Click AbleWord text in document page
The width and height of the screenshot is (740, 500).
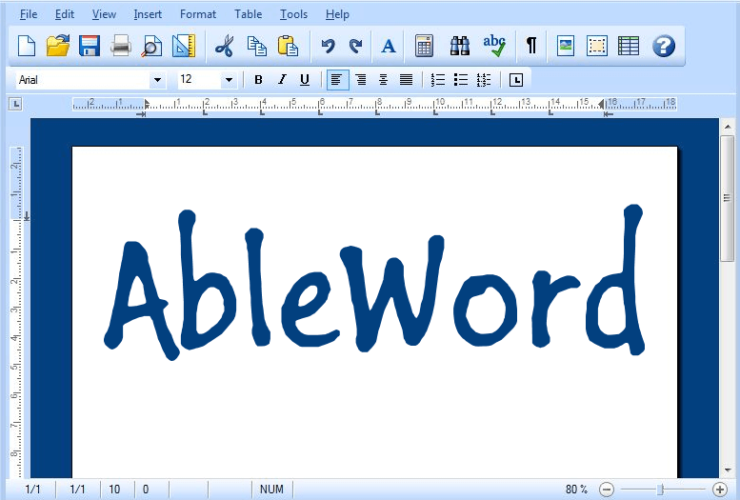tap(375, 282)
